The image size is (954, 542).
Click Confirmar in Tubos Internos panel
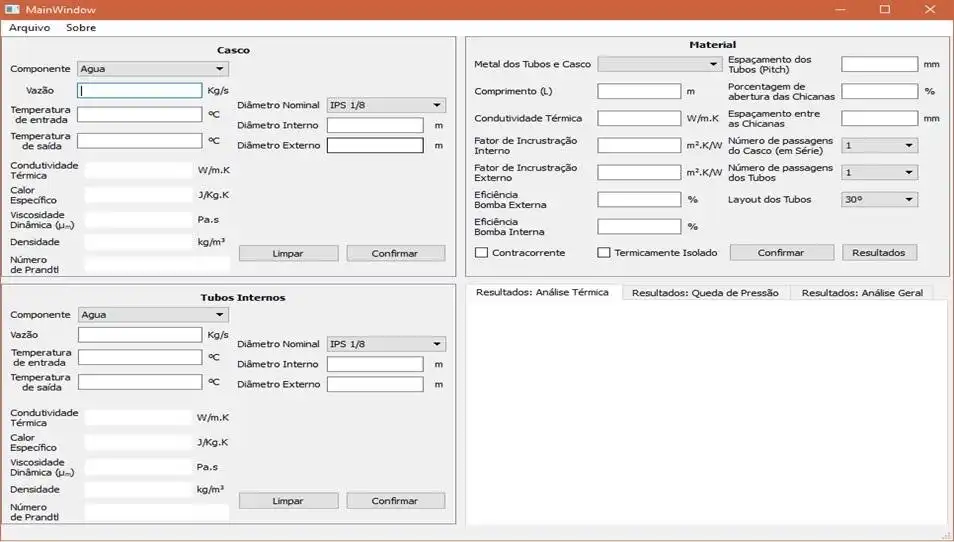pyautogui.click(x=395, y=501)
